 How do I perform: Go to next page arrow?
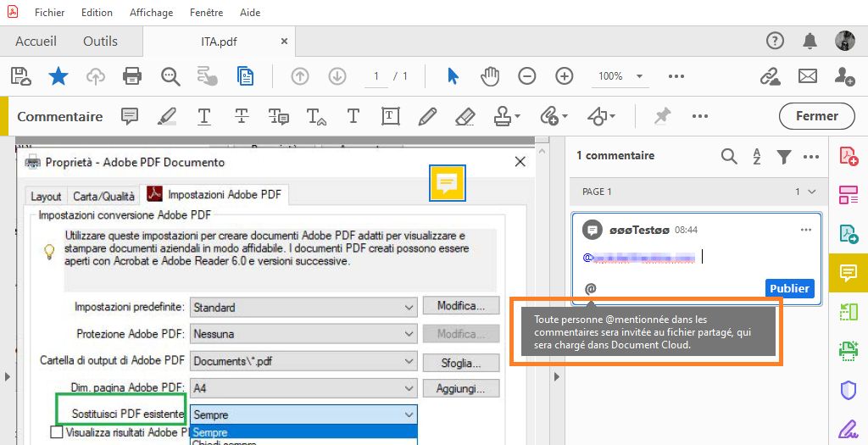tap(337, 75)
